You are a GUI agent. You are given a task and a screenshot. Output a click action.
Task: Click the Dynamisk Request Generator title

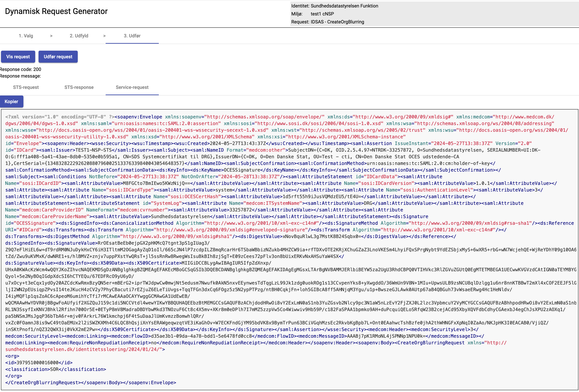(56, 11)
